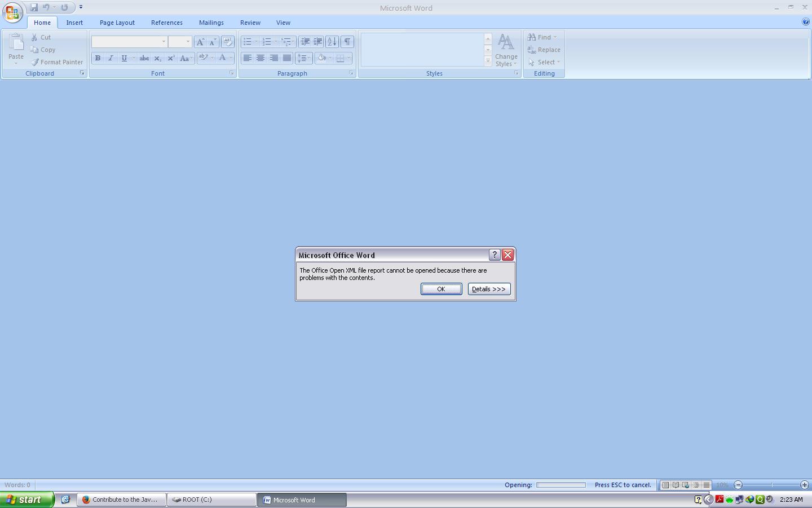This screenshot has height=508, width=812.
Task: Switch to the Insert tab
Action: tap(74, 23)
